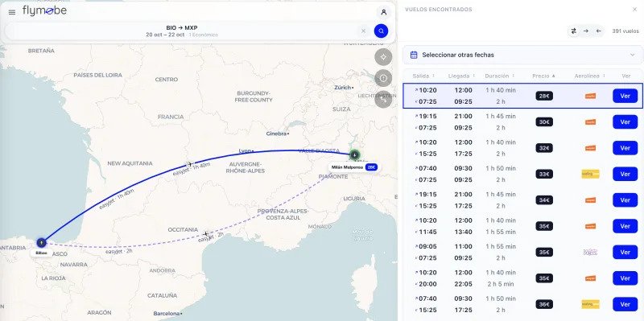
Task: Expand Seleccionar otras fechas chevron
Action: 632,55
